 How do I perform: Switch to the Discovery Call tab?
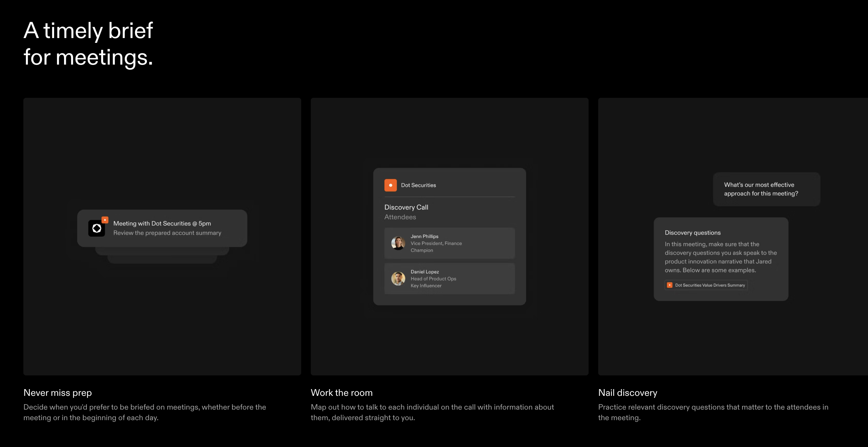[x=406, y=207]
